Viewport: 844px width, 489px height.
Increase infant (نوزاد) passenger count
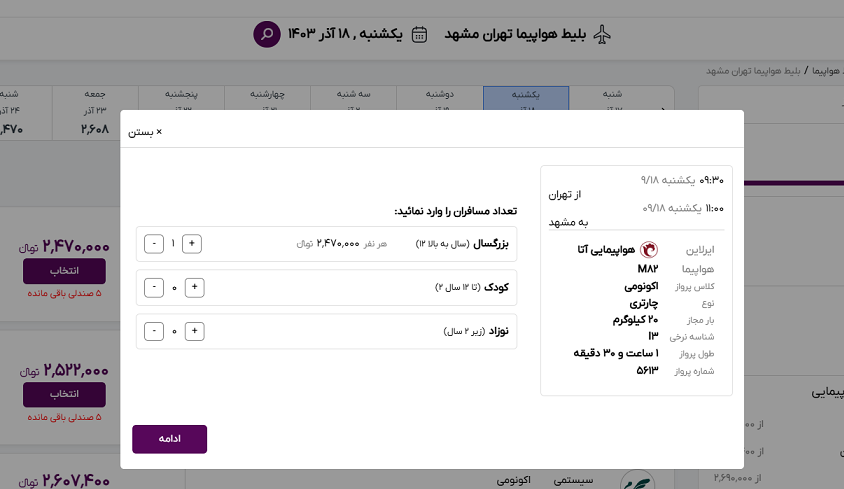194,331
